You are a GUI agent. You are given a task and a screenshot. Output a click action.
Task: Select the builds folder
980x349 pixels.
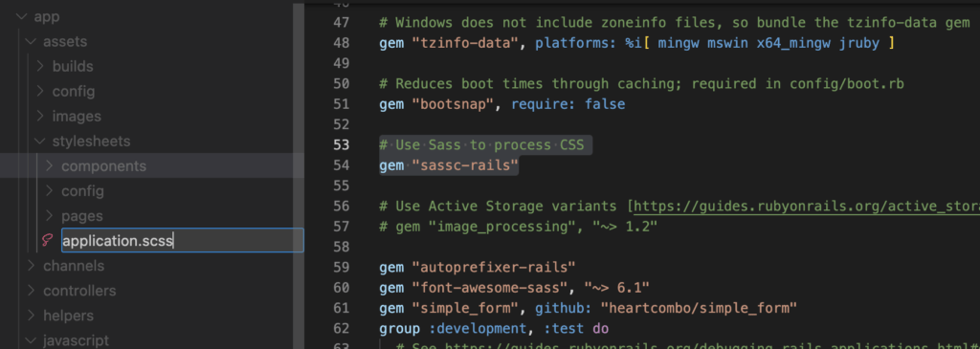[x=73, y=66]
